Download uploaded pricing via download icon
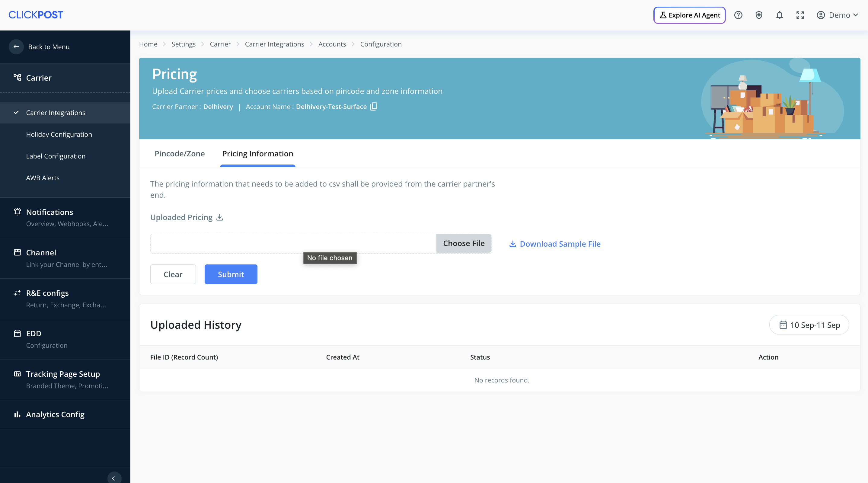 (x=220, y=217)
